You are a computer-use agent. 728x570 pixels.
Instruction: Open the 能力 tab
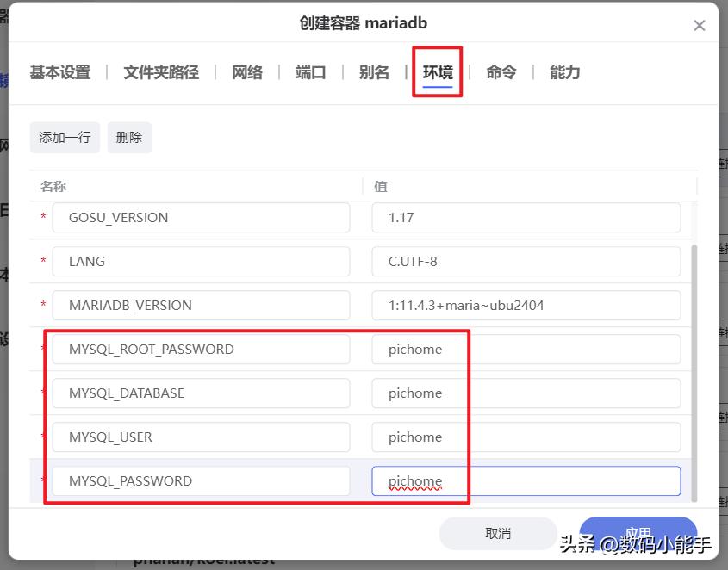coord(564,72)
